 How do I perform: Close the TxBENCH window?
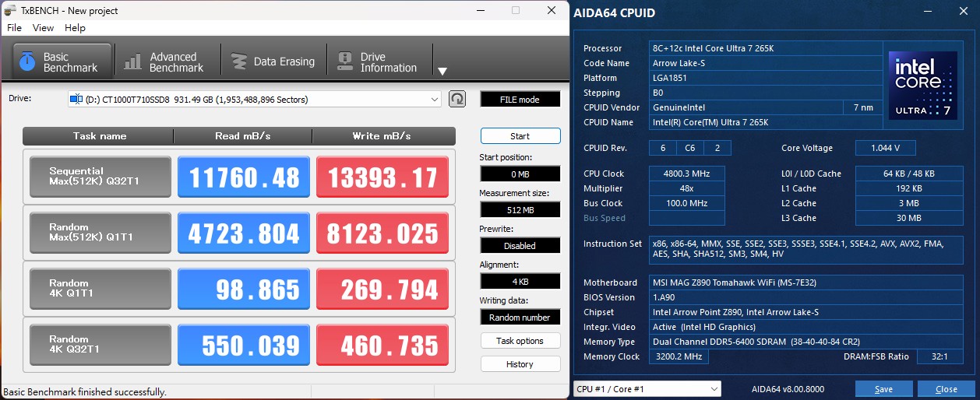(x=552, y=10)
